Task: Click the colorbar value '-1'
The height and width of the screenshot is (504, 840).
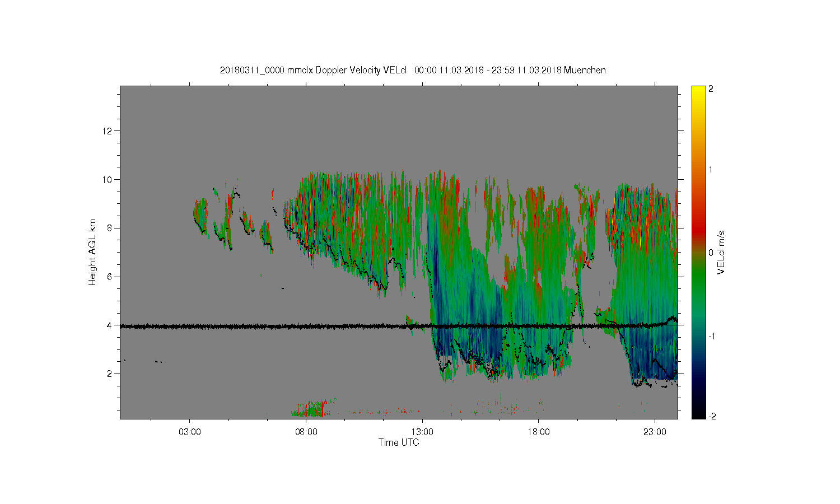Action: coord(711,336)
